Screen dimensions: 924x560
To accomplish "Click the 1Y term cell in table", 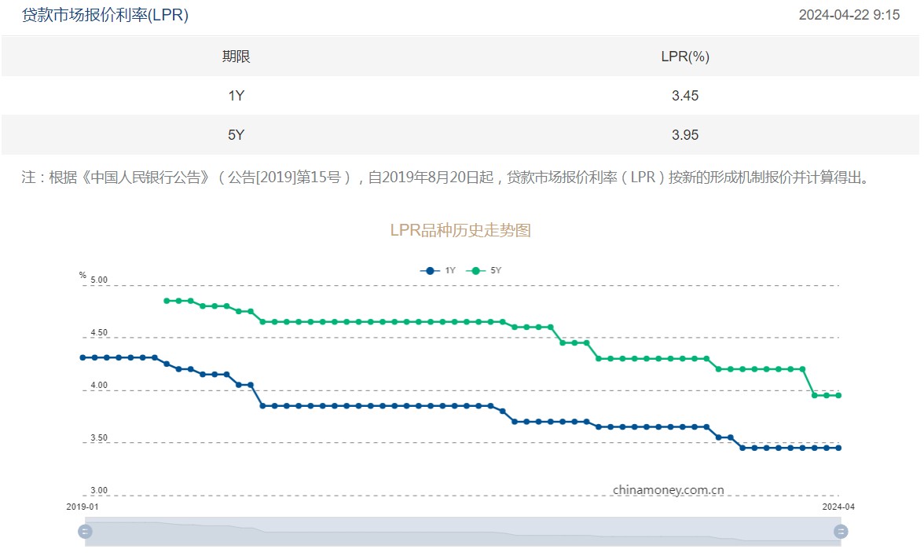I will [236, 96].
